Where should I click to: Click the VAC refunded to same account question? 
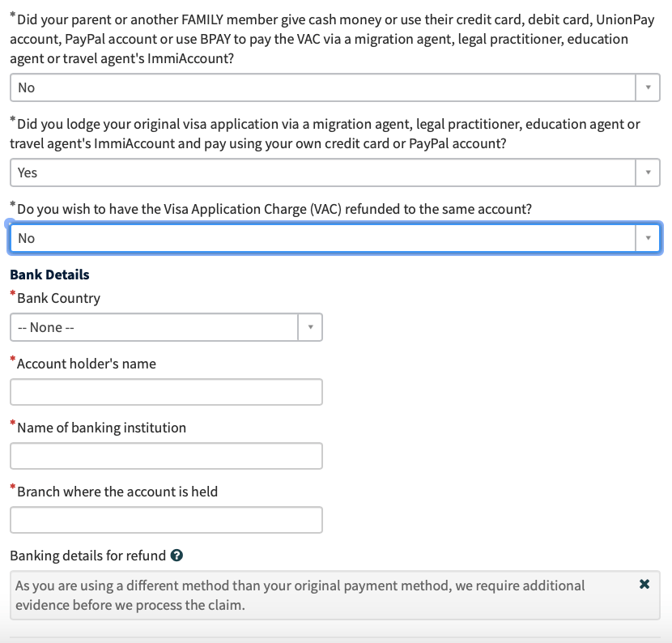pos(274,209)
